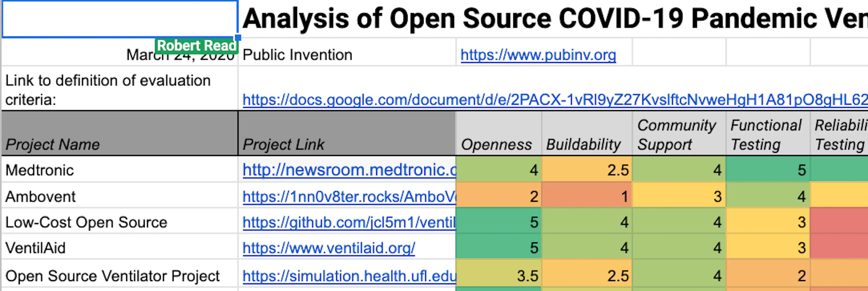Select the Functional Testing header cell
This screenshot has width=868, height=291.
(768, 133)
